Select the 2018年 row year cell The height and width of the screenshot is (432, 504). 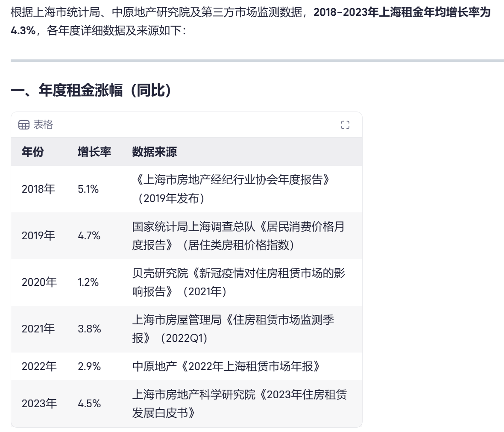pyautogui.click(x=38, y=189)
